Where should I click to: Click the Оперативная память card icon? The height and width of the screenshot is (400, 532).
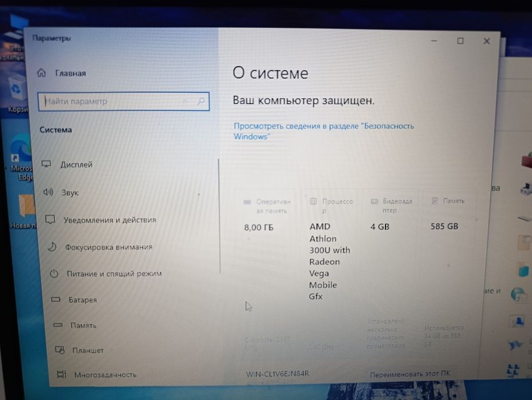pos(247,202)
